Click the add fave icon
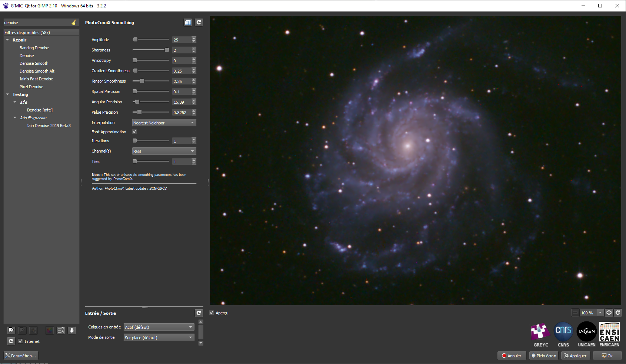 11,330
